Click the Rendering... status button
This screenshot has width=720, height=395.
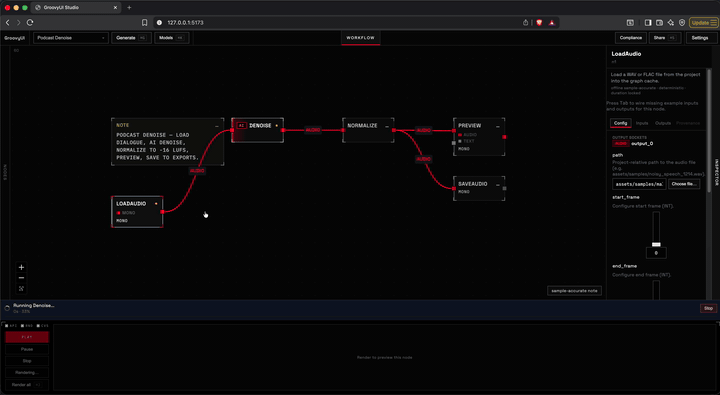click(x=27, y=372)
